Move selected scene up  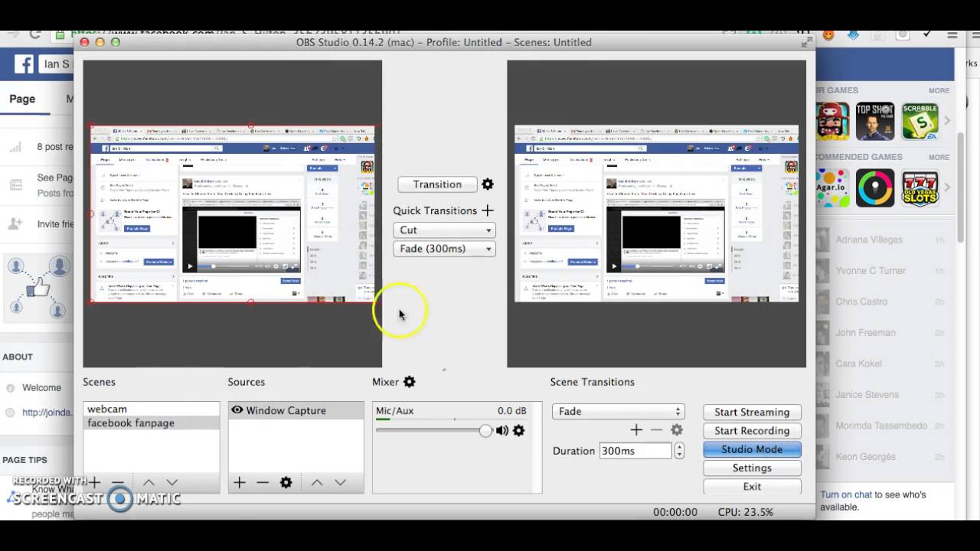point(149,483)
